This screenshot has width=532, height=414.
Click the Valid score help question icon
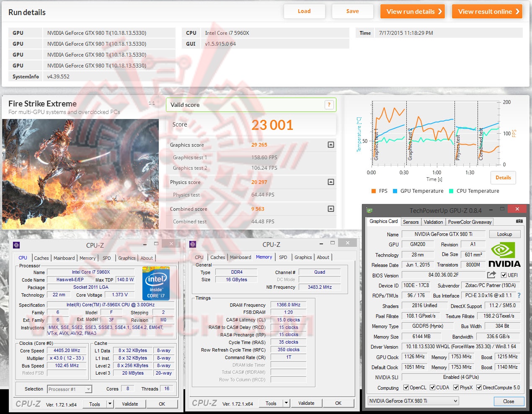point(329,105)
